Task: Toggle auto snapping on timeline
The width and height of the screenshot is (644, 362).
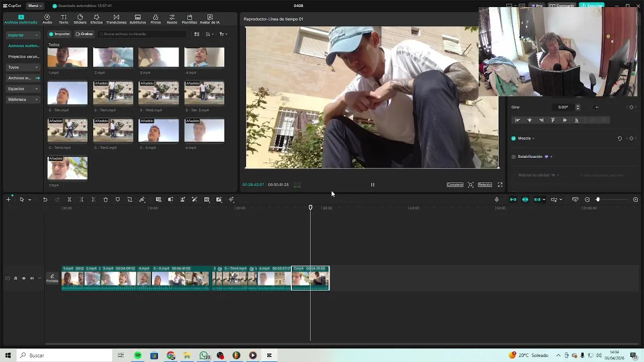Action: [x=525, y=200]
